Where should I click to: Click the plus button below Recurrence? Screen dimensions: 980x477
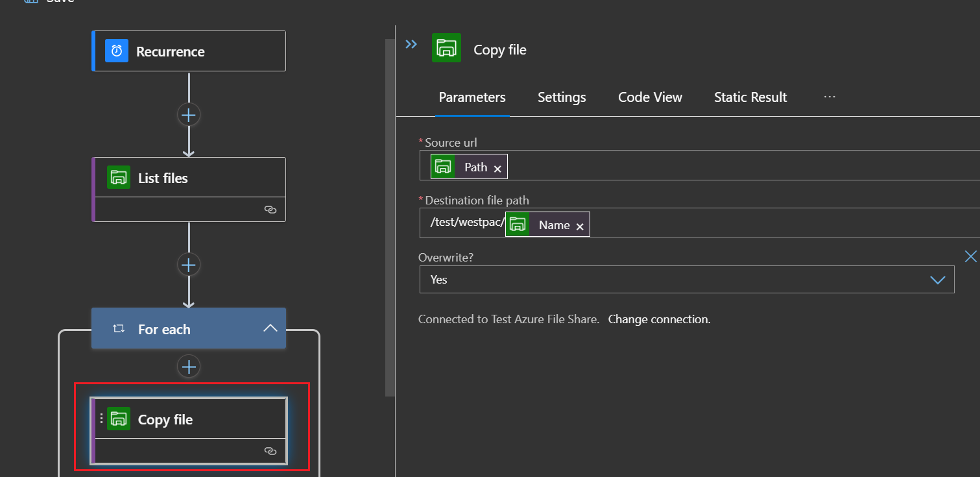pyautogui.click(x=189, y=114)
